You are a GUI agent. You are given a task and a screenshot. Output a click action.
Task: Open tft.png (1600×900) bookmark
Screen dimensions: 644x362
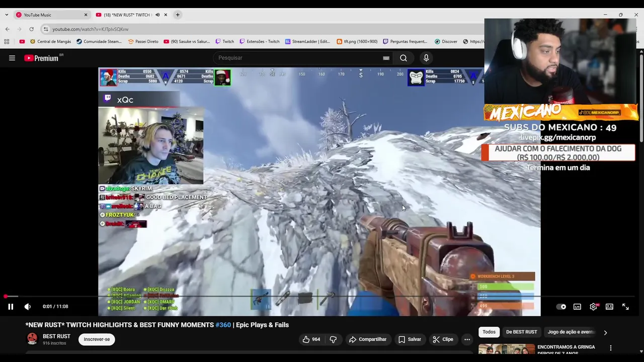[x=357, y=42]
